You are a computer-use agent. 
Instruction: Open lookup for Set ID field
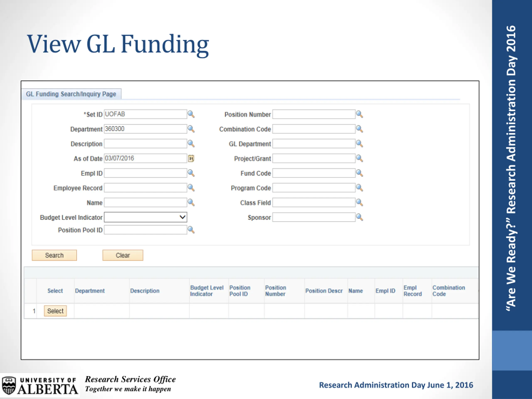[191, 114]
